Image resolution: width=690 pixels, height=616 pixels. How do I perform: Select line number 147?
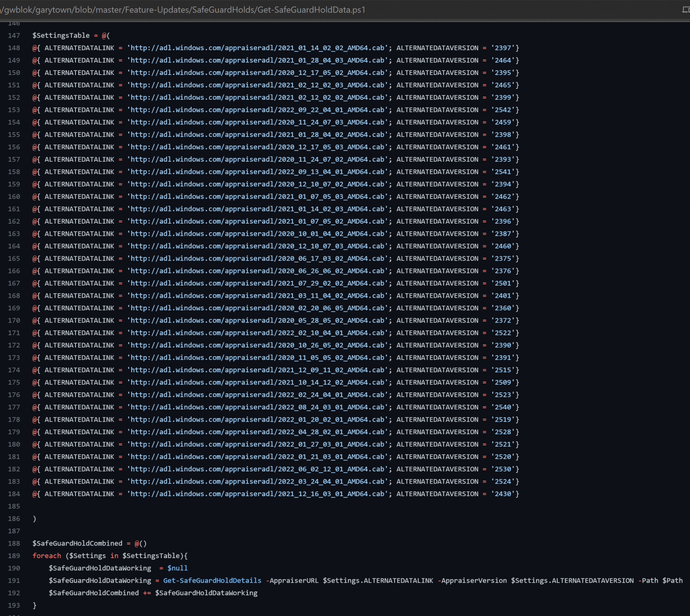click(x=14, y=35)
